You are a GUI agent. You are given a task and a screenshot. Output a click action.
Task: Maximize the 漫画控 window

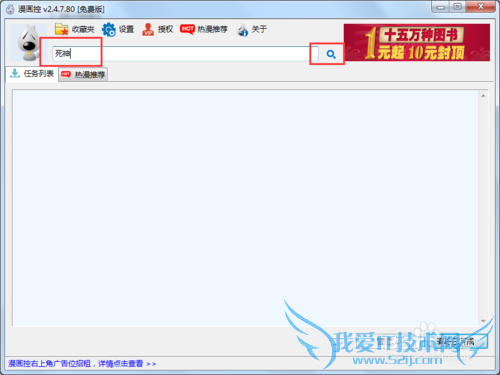(x=458, y=7)
